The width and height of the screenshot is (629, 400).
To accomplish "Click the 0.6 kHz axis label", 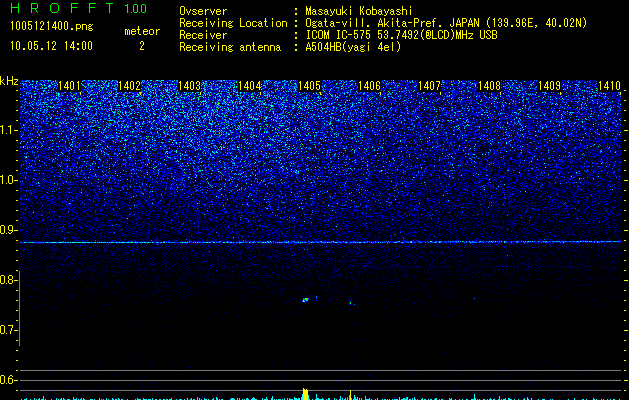I will click(x=8, y=380).
